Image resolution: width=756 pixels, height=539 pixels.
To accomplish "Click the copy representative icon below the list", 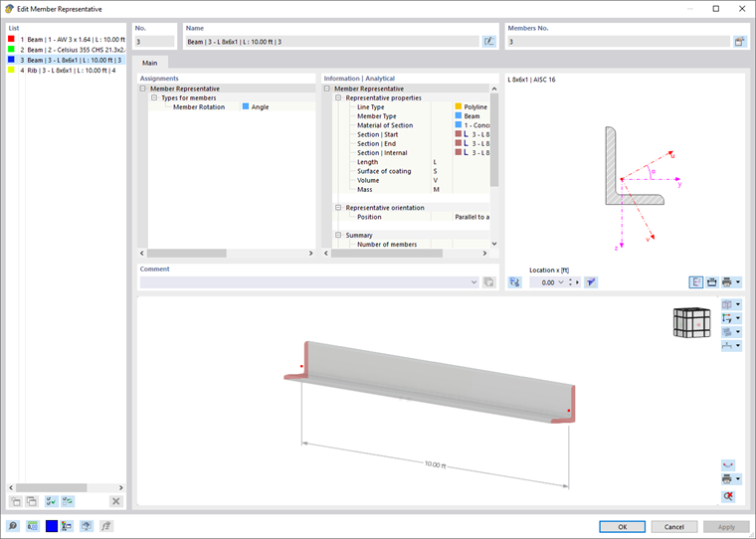I will coord(32,501).
